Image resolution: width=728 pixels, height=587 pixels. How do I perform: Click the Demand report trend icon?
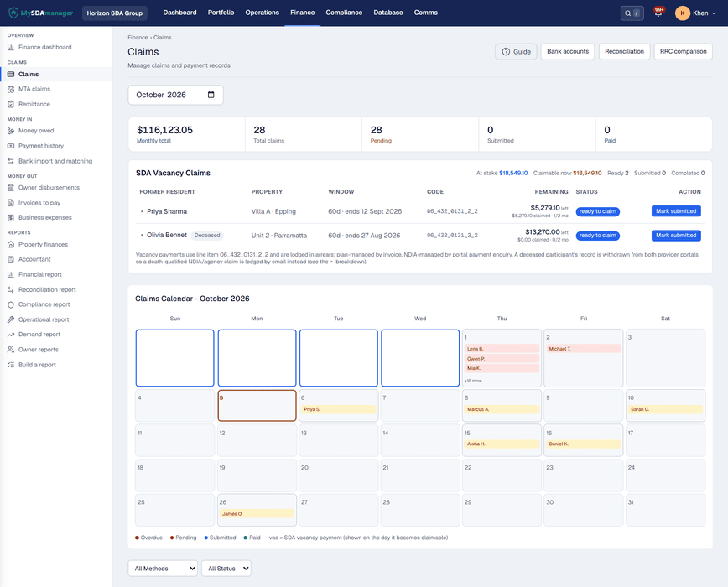point(11,335)
